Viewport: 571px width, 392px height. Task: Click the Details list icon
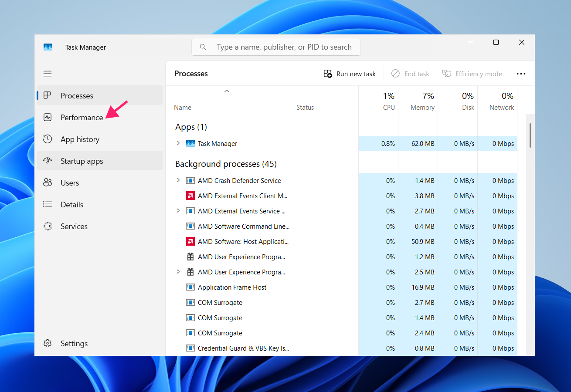(48, 204)
